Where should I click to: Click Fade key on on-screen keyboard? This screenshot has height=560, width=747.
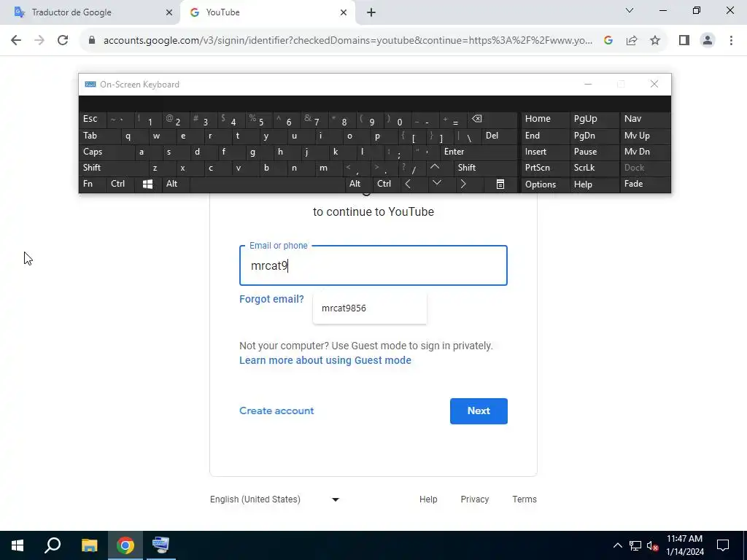(x=645, y=184)
